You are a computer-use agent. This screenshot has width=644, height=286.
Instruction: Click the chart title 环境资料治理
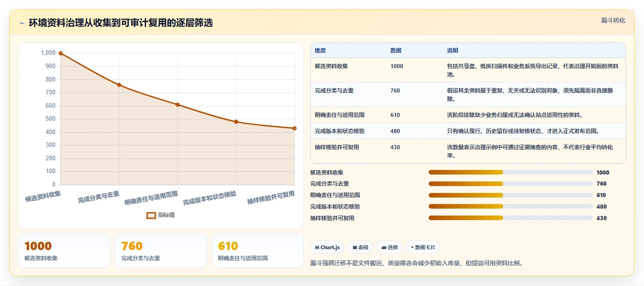pos(121,23)
